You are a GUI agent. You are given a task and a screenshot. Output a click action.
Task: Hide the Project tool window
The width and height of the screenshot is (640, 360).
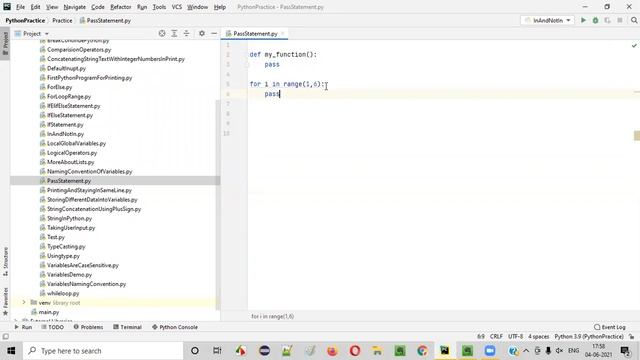tap(214, 33)
